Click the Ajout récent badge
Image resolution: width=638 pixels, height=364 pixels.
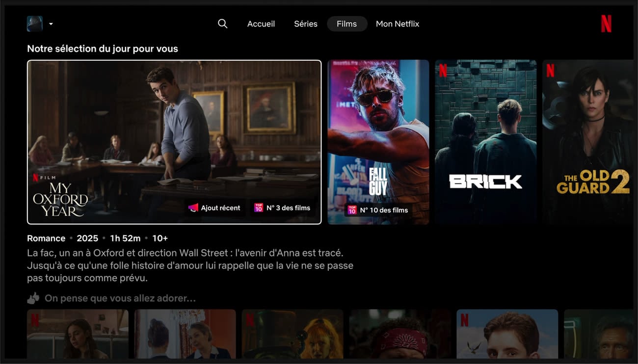click(215, 208)
